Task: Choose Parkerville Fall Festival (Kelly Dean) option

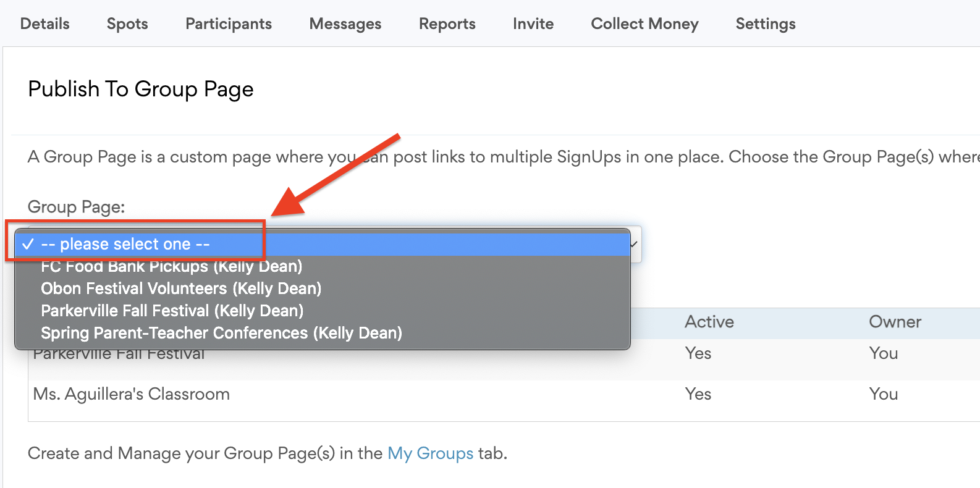Action: coord(172,311)
